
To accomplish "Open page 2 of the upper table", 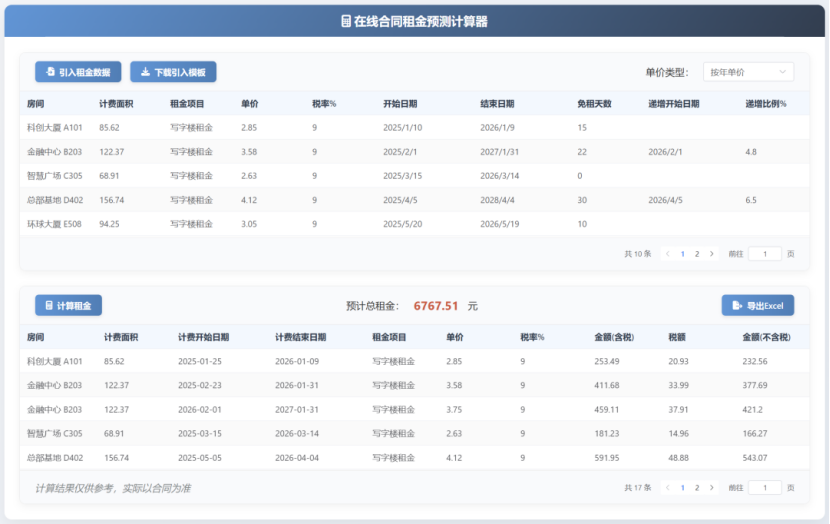I will tap(697, 254).
